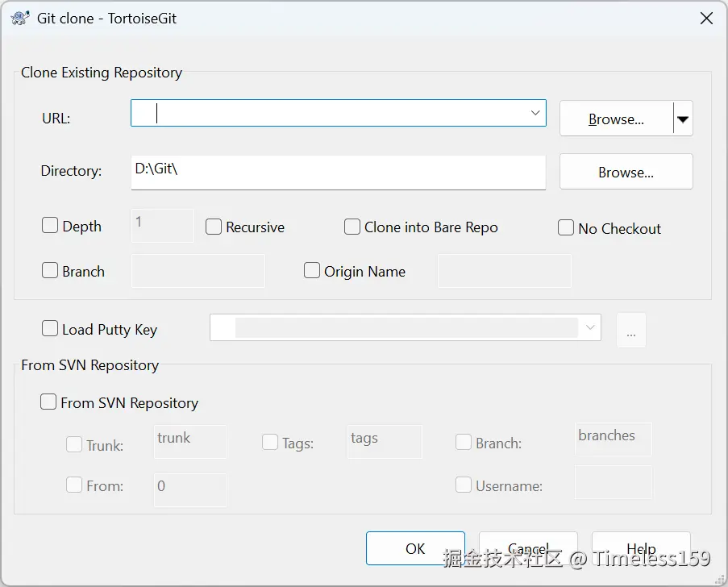Tick the Recursive checkbox
The height and width of the screenshot is (587, 728).
click(214, 227)
